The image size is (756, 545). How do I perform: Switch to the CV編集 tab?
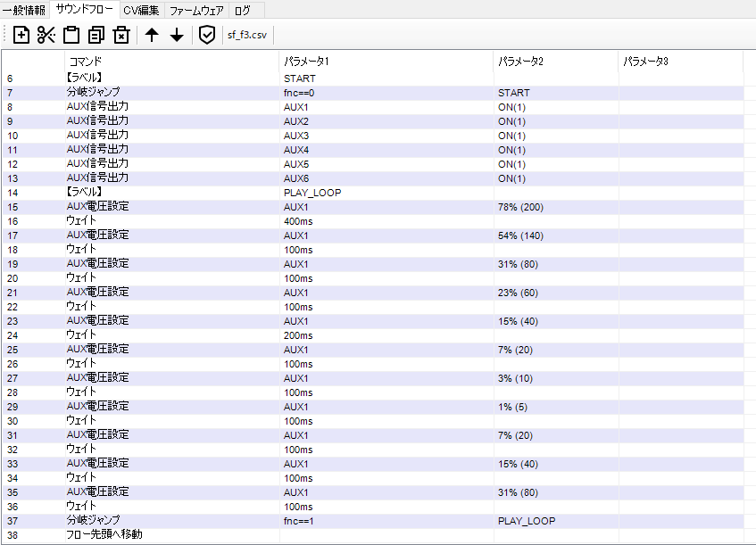(x=141, y=11)
